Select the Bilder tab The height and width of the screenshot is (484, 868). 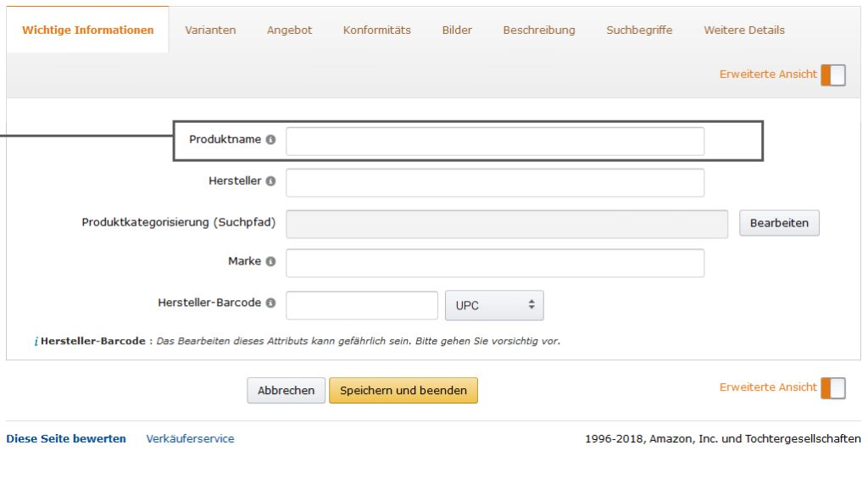click(x=457, y=30)
